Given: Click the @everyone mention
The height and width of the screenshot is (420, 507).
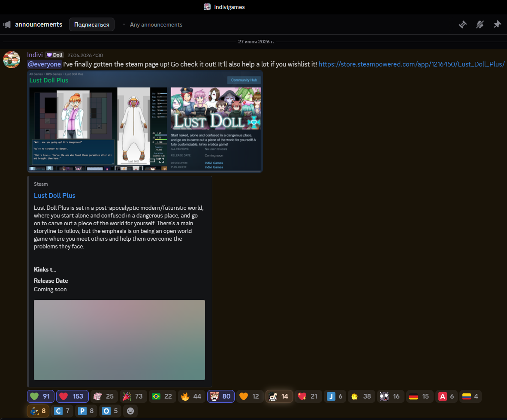Looking at the screenshot, I should pyautogui.click(x=44, y=64).
